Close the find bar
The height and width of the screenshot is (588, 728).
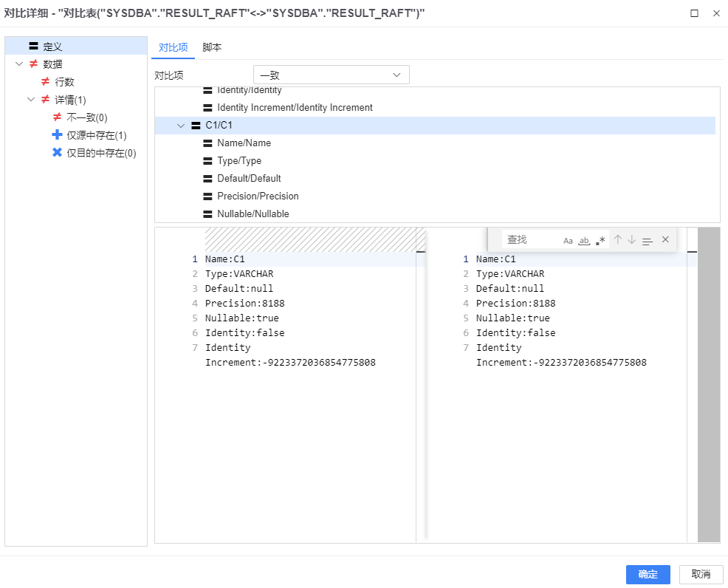click(665, 239)
